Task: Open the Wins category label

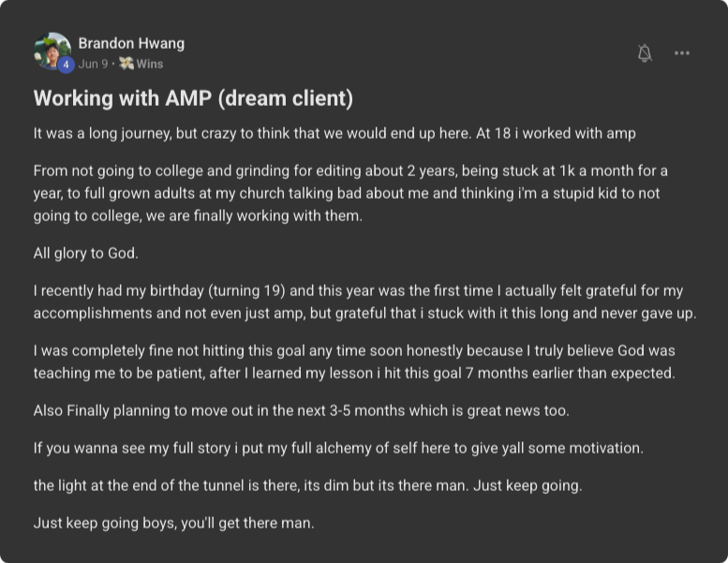Action: click(x=150, y=64)
